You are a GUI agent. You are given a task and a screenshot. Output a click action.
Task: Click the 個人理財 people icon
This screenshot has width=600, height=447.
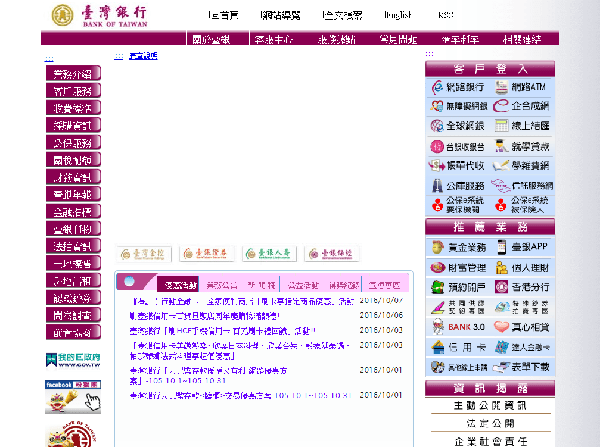point(501,268)
